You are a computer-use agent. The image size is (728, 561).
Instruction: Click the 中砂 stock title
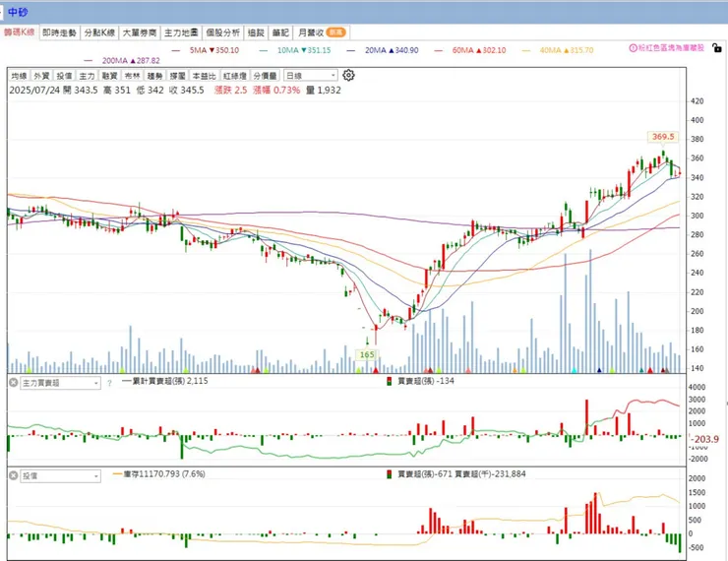(x=18, y=13)
